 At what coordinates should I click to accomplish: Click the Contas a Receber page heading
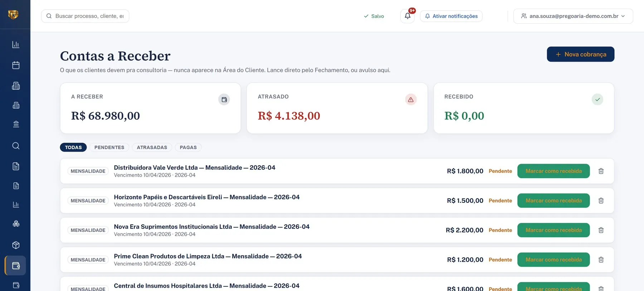click(x=115, y=56)
